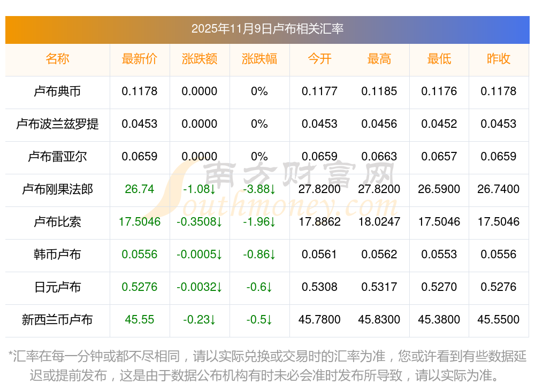Select the row name 卢布刚果法郎
This screenshot has height=392, width=535.
(57, 189)
